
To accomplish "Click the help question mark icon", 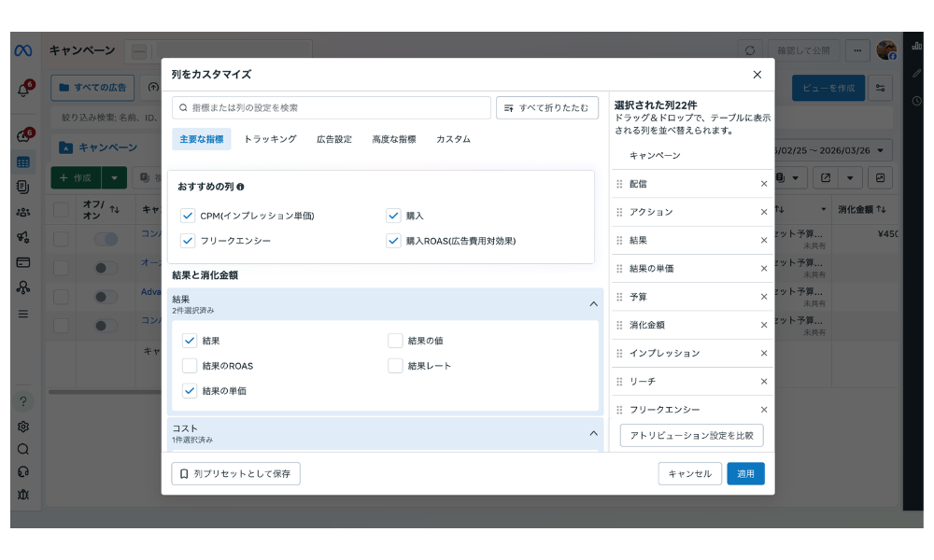I will (23, 402).
